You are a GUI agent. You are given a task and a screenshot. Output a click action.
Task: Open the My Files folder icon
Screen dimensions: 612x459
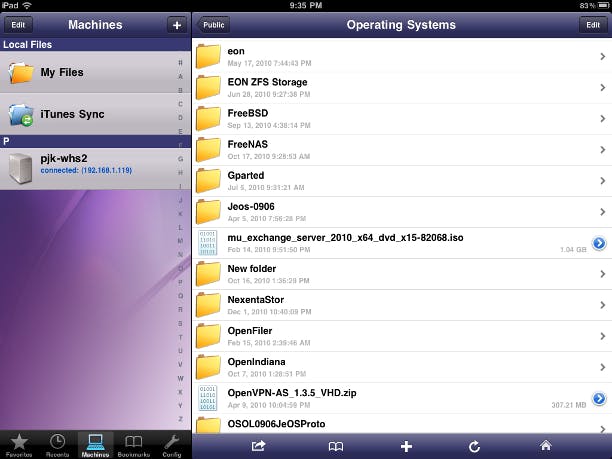pos(21,73)
